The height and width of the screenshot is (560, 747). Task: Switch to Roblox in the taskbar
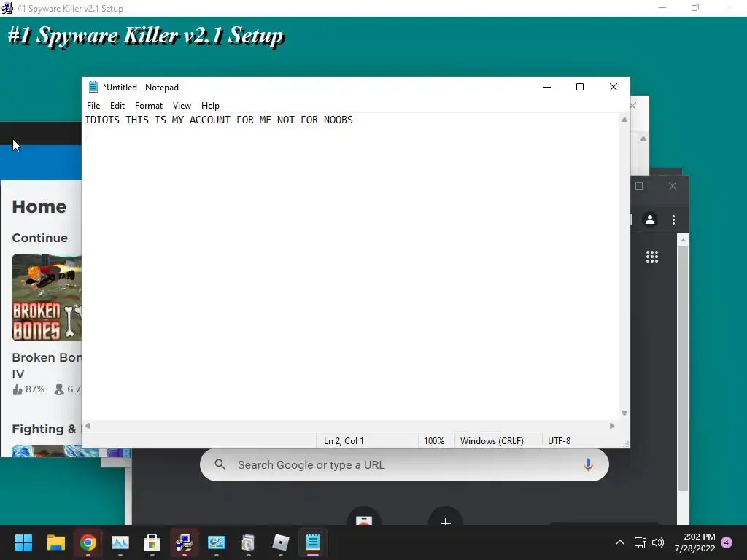[281, 542]
